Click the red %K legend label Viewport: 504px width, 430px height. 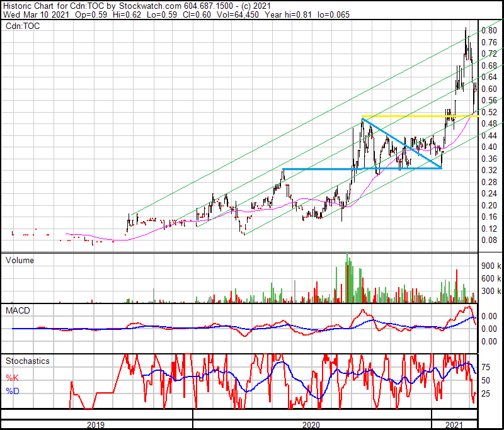12,378
